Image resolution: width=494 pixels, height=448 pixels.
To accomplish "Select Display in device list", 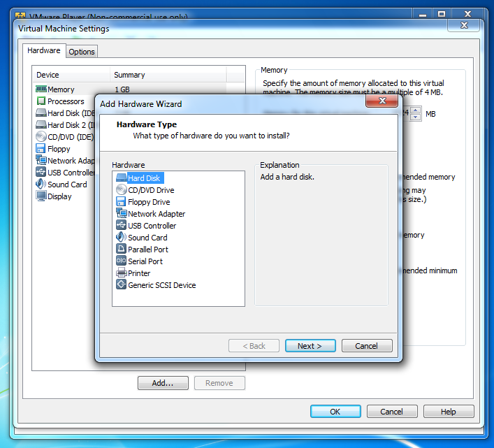I will (x=59, y=196).
